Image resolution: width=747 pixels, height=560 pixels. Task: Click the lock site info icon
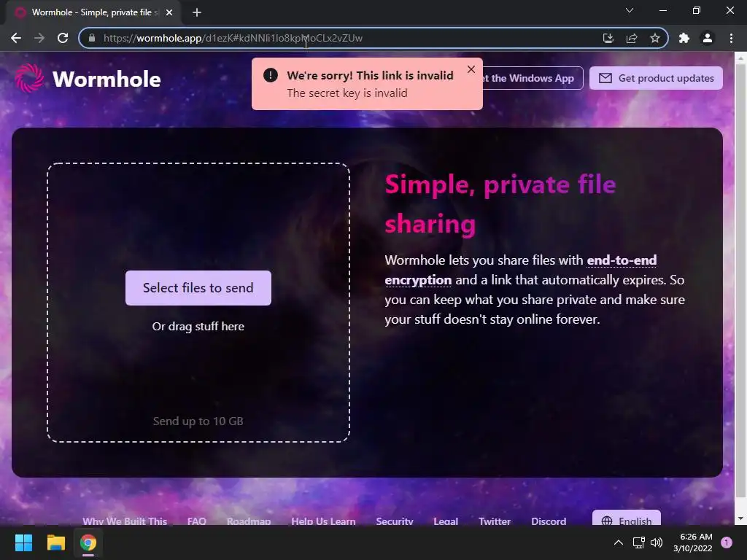pyautogui.click(x=92, y=38)
